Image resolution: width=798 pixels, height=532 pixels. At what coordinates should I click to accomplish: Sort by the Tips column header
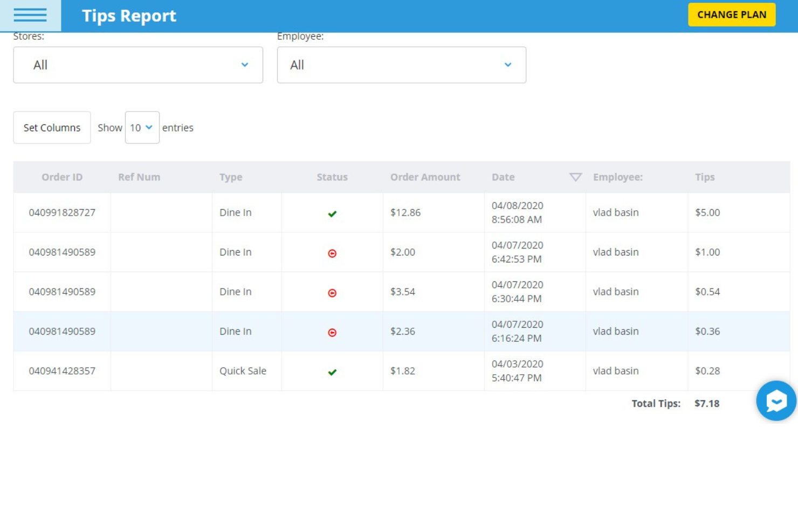click(705, 177)
